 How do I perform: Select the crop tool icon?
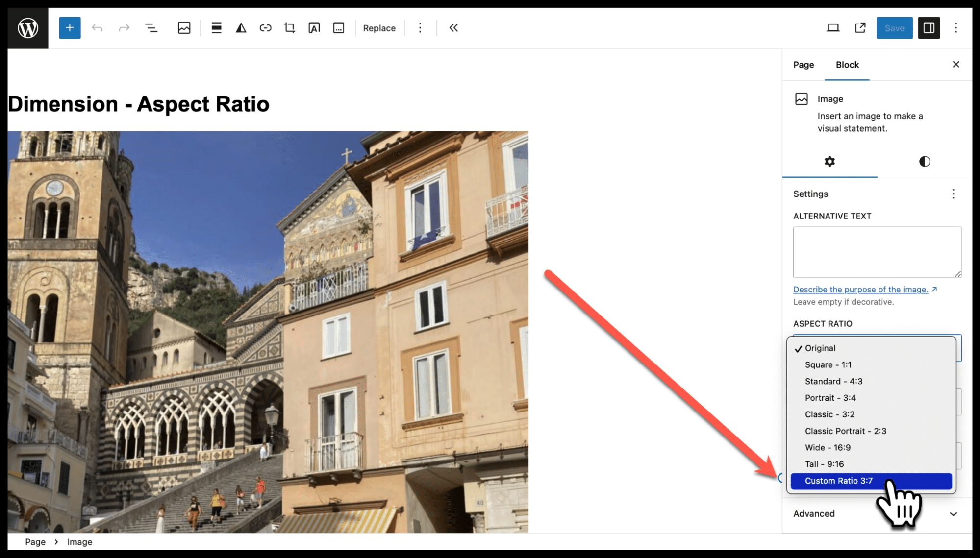pyautogui.click(x=289, y=27)
